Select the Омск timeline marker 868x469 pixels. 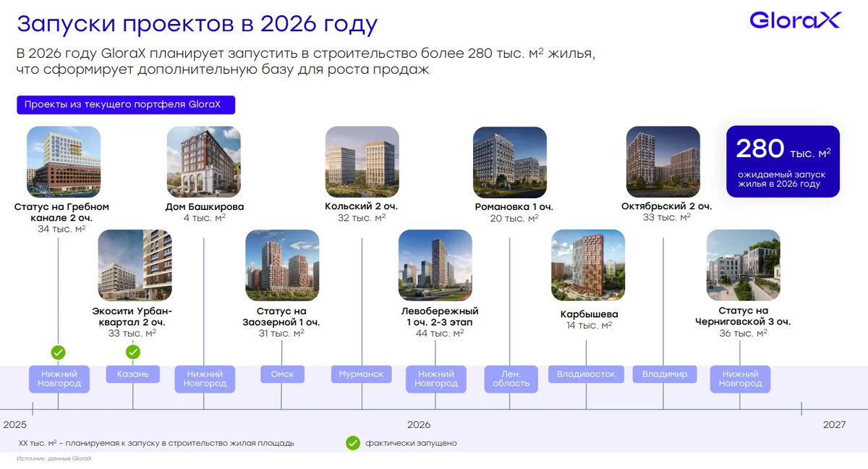coord(282,374)
